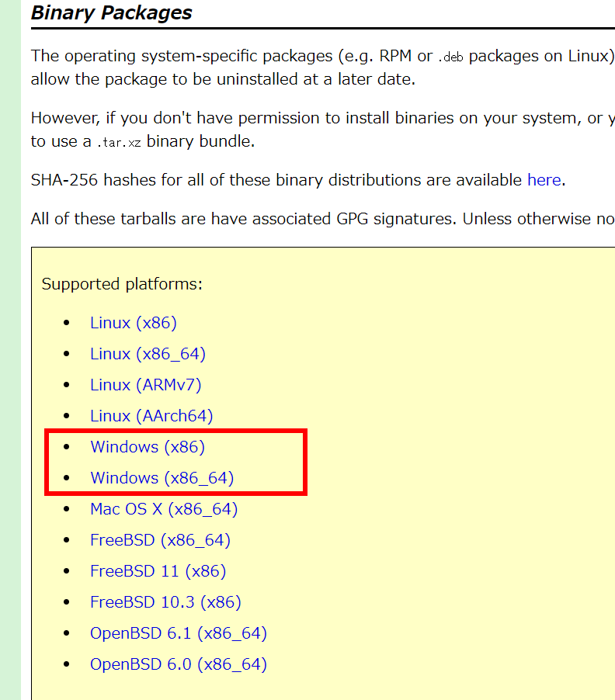Viewport: 615px width, 700px height.
Task: Open the Linux (x86) download link
Action: click(134, 323)
